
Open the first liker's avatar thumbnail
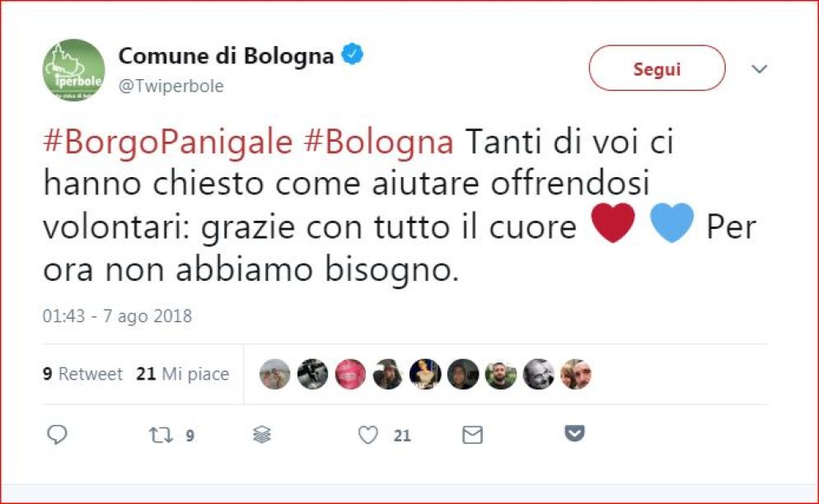click(x=275, y=374)
